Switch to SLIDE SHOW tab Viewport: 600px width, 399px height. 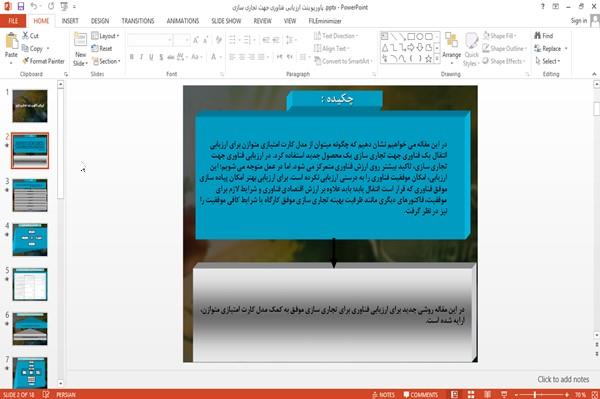click(226, 21)
